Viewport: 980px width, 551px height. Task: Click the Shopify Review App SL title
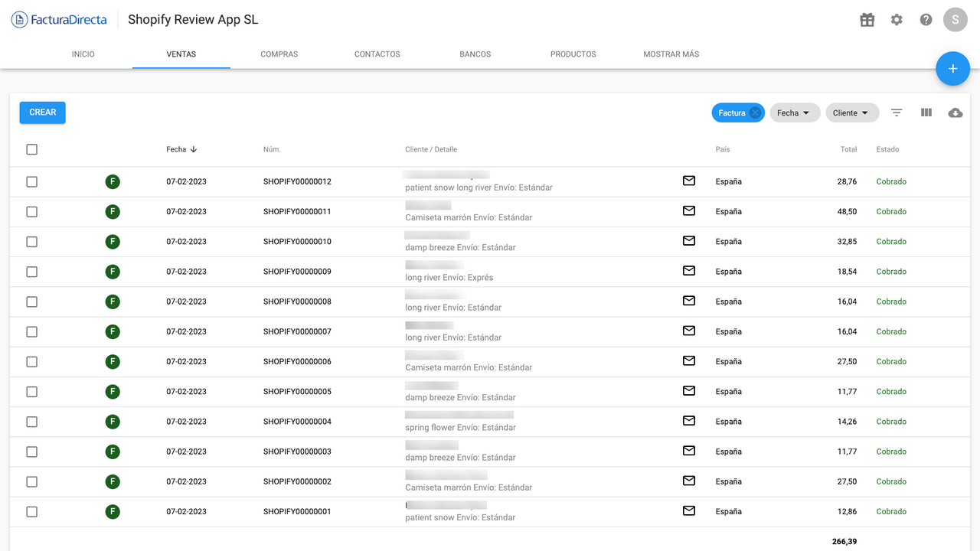pyautogui.click(x=193, y=20)
